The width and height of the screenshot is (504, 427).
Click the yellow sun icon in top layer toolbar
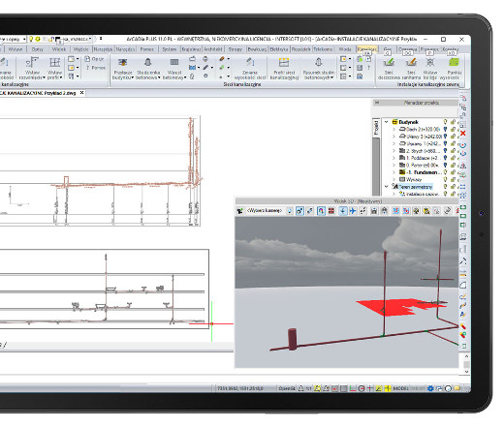click(x=38, y=39)
